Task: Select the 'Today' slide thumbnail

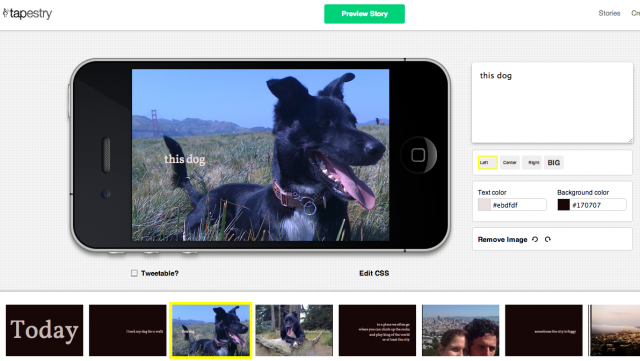Action: (x=44, y=330)
